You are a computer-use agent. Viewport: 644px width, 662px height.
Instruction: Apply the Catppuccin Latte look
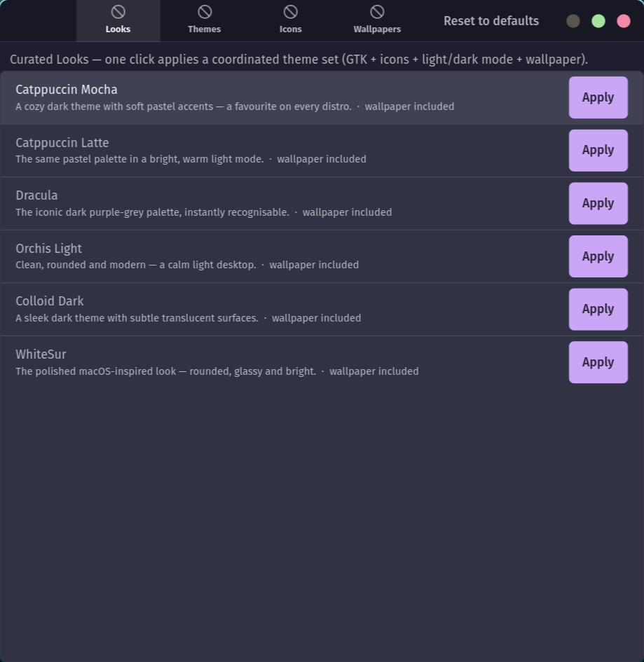[x=598, y=151]
